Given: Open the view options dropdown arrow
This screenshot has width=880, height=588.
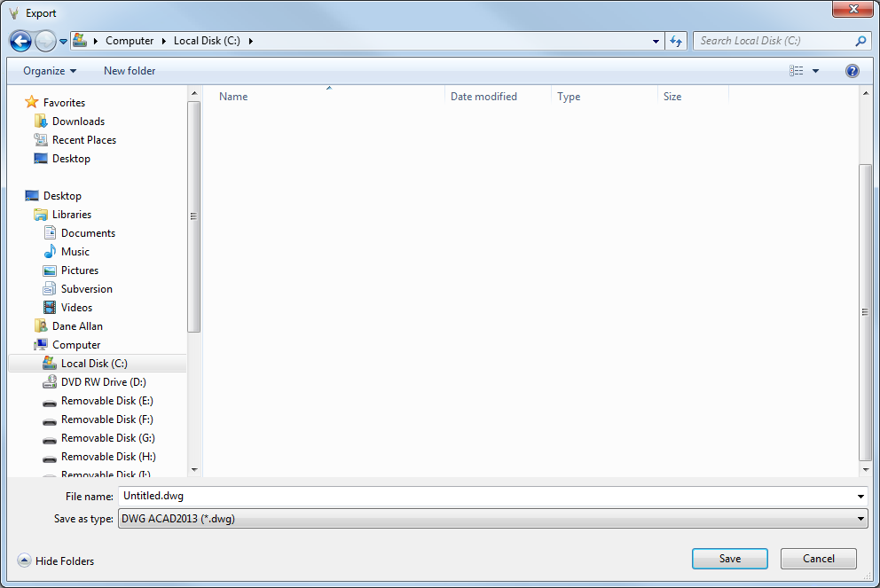Looking at the screenshot, I should (x=816, y=71).
